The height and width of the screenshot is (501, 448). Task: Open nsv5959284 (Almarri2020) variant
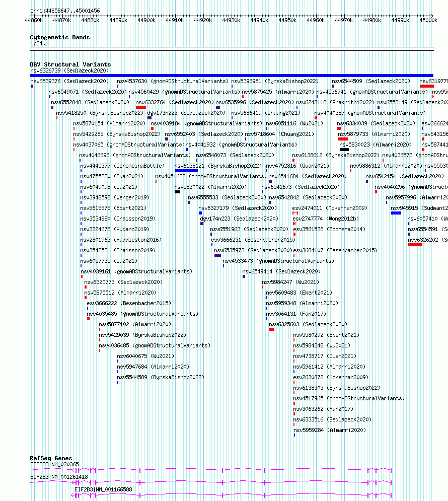(330, 430)
